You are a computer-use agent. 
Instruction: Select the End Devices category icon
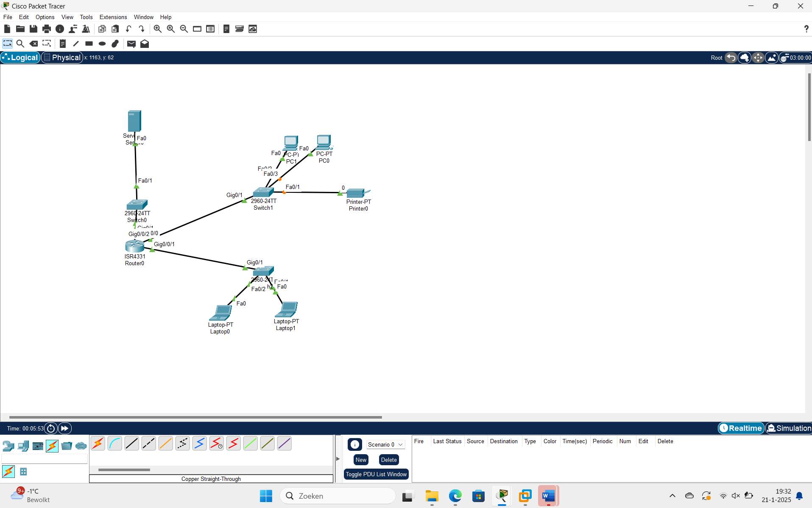(x=23, y=446)
